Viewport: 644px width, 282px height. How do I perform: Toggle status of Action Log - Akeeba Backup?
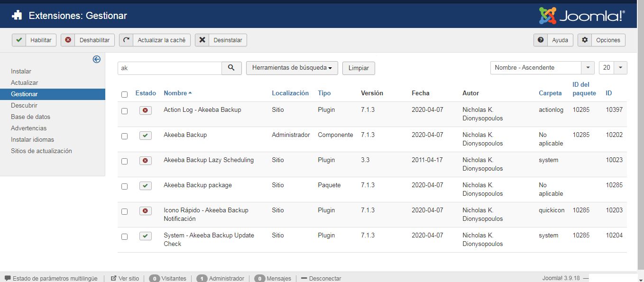[145, 110]
